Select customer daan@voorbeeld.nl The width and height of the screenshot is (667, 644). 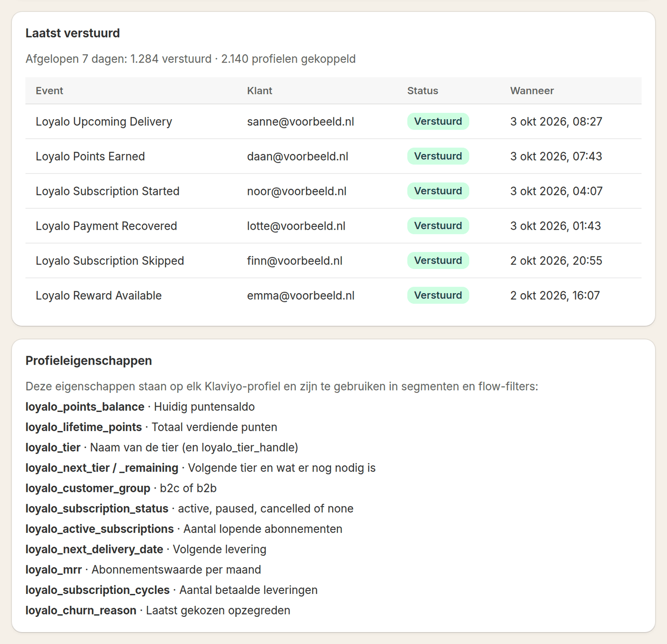pos(298,156)
